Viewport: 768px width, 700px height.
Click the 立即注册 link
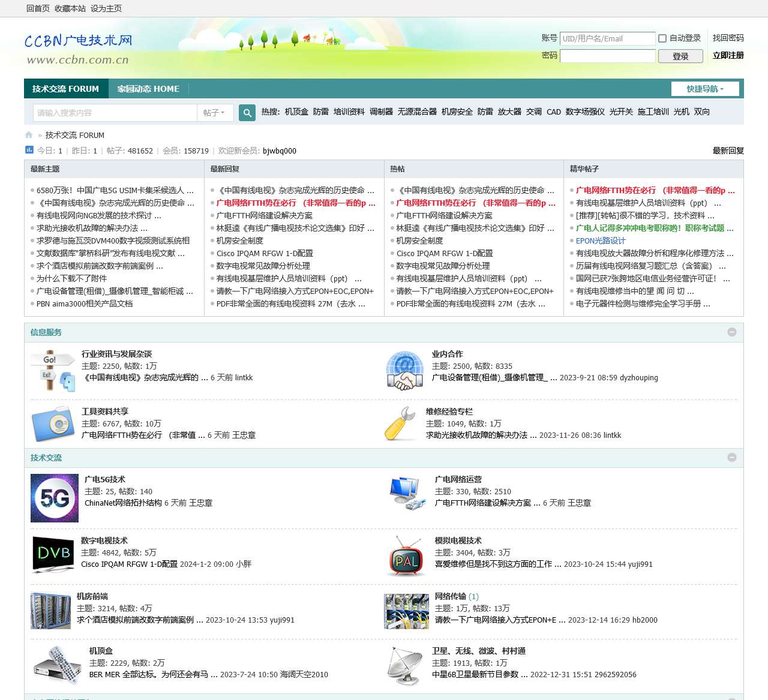(728, 55)
